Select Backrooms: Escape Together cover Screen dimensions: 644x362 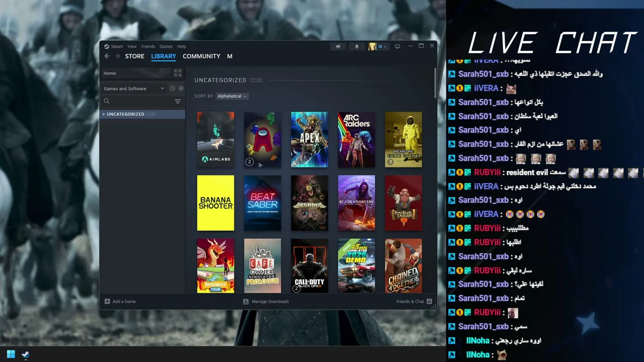(404, 140)
